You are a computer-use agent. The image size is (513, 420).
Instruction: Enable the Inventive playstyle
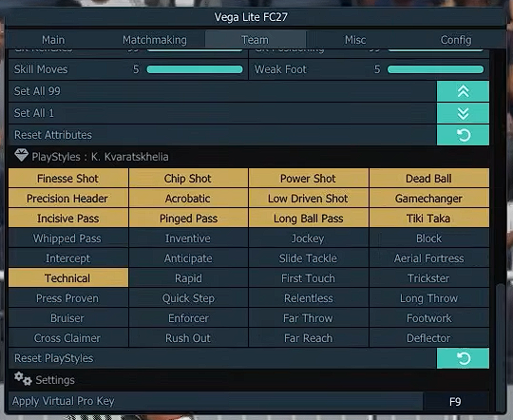[188, 239]
